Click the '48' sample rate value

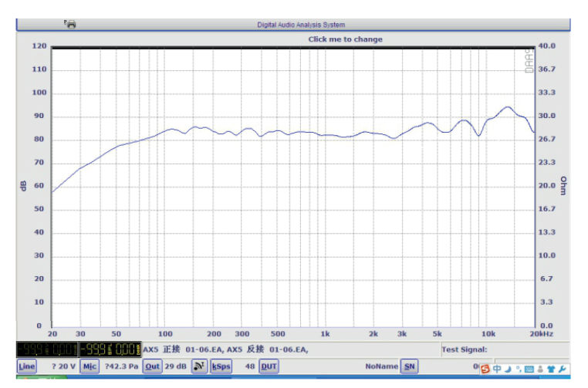250,366
